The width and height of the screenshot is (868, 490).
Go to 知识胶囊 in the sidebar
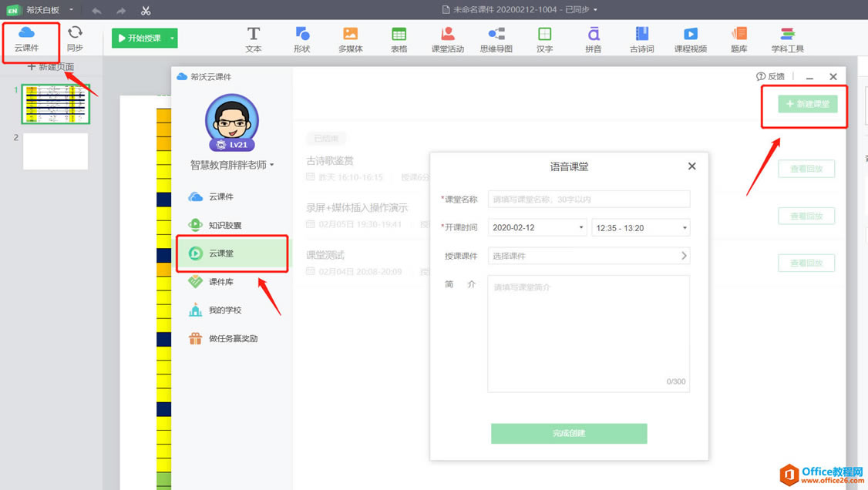click(232, 224)
